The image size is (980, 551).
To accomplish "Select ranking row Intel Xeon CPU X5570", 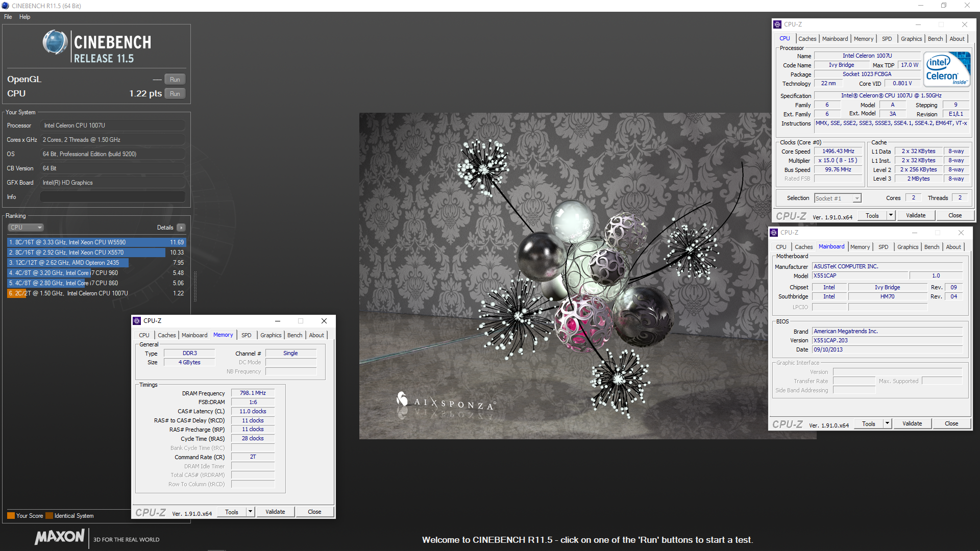I will click(x=96, y=253).
